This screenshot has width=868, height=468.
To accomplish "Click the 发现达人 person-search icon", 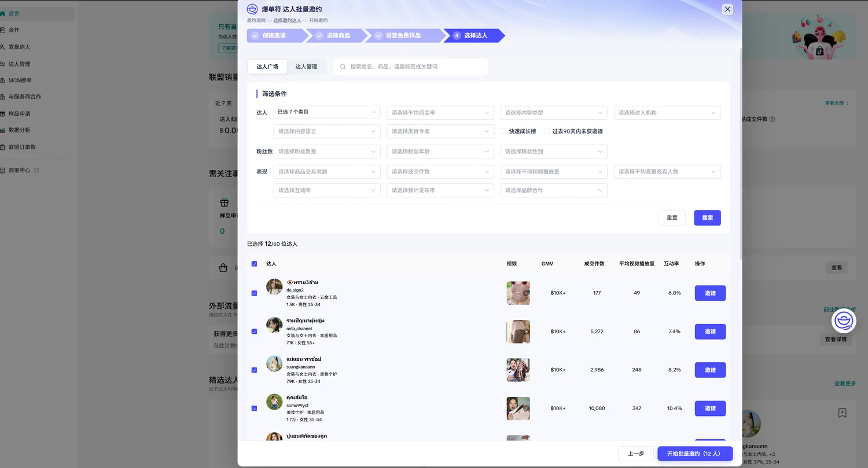I will 3,47.
